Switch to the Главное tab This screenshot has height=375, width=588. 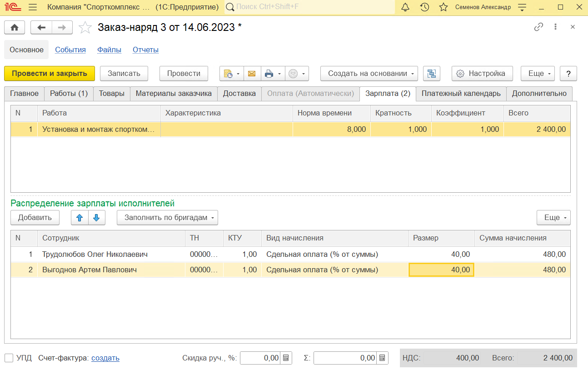[x=24, y=94]
